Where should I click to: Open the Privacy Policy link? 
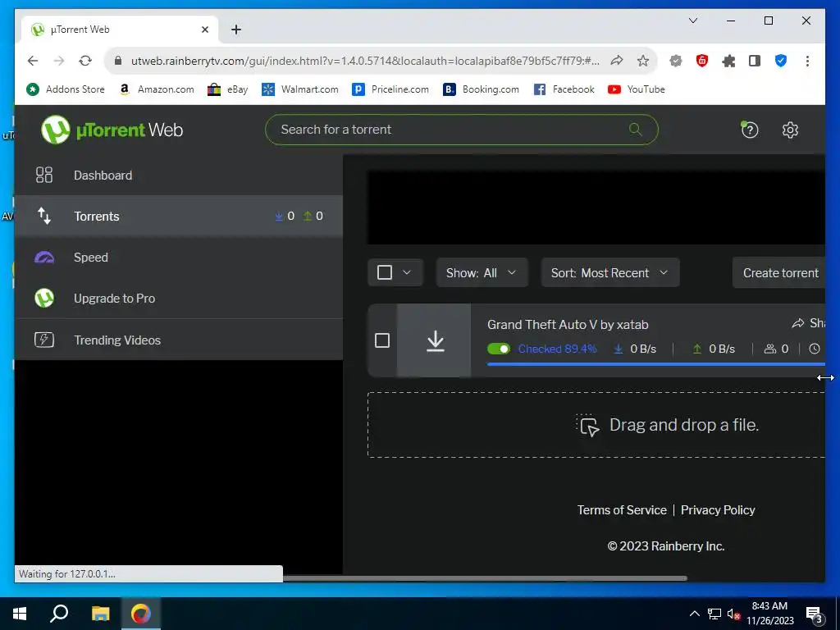(718, 510)
